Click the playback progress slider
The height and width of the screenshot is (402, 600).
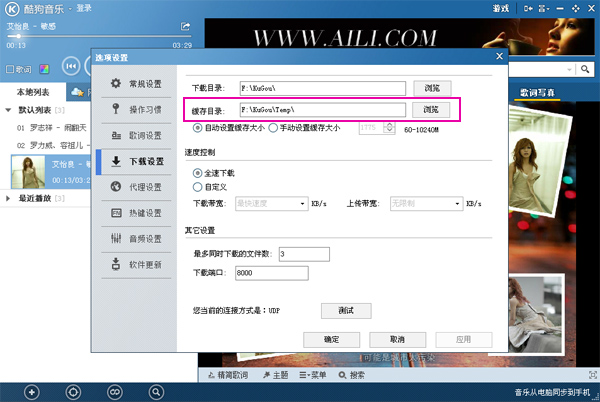[x=99, y=36]
